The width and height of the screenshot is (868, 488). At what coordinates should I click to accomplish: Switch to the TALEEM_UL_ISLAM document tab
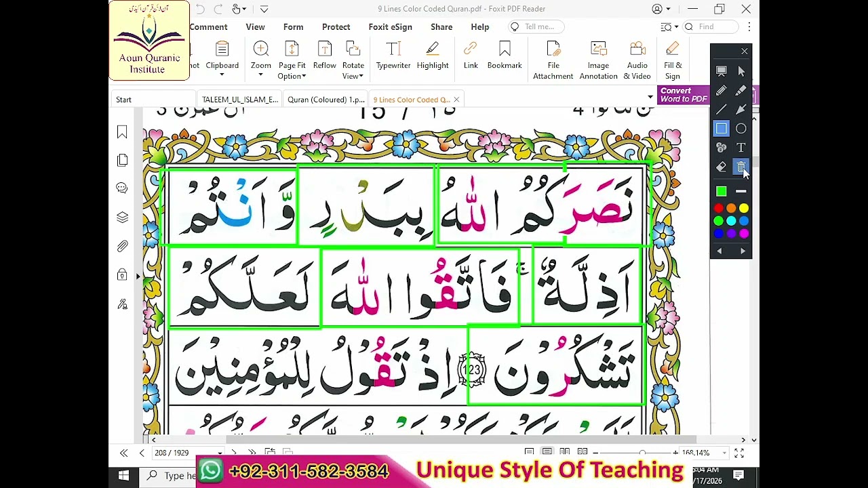(x=240, y=100)
